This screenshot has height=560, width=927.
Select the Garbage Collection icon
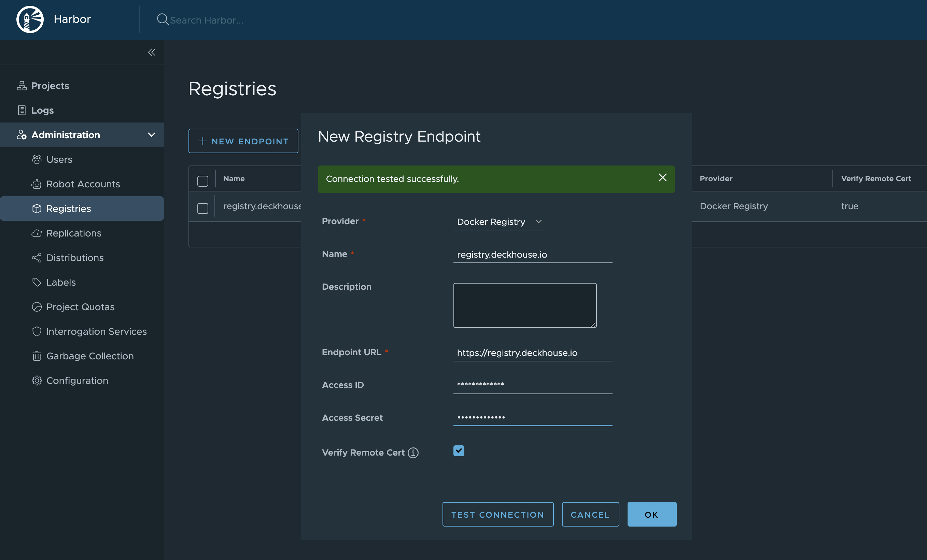[37, 356]
